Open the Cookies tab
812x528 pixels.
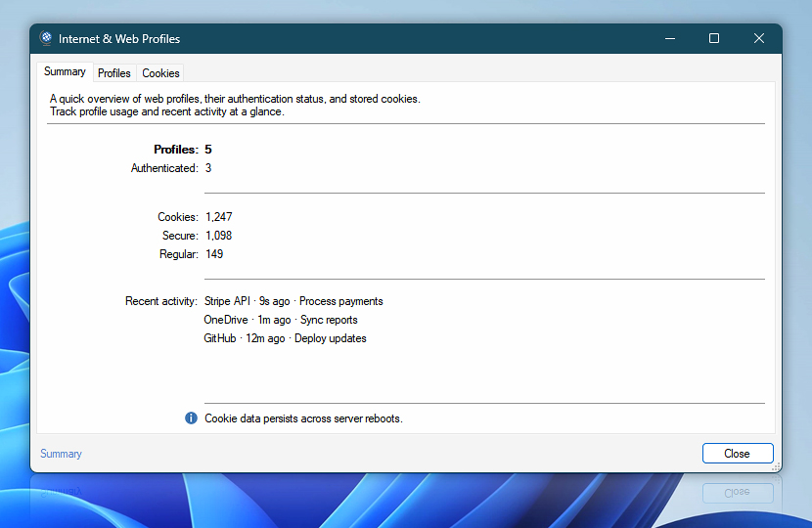160,73
